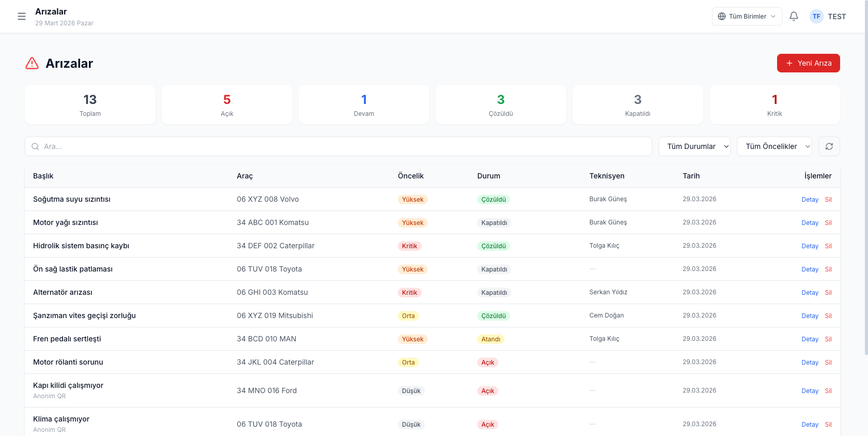
Task: Click the globe icon in Tüm Birimler
Action: [x=722, y=17]
